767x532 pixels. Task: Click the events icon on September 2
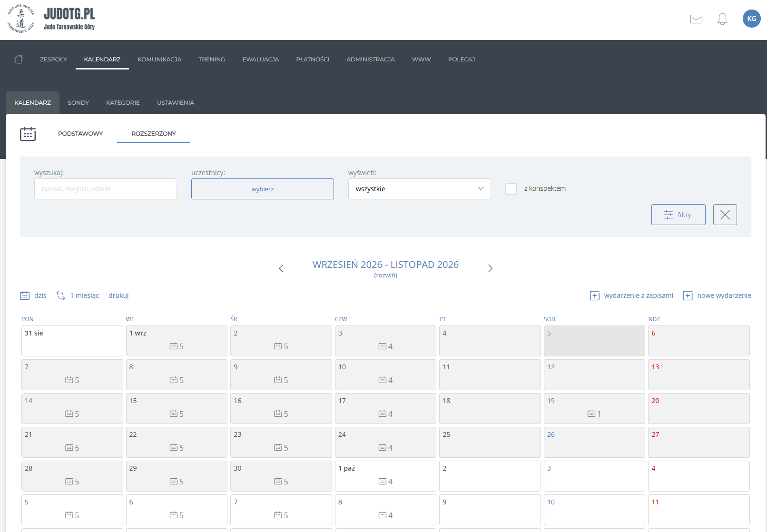pos(278,346)
